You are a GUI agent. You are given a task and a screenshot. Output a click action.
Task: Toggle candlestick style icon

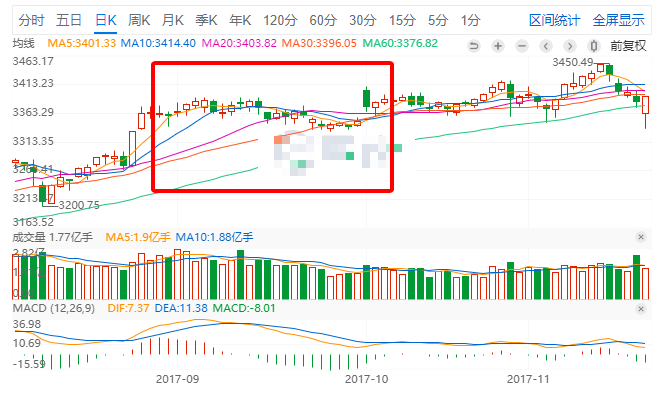coord(594,45)
